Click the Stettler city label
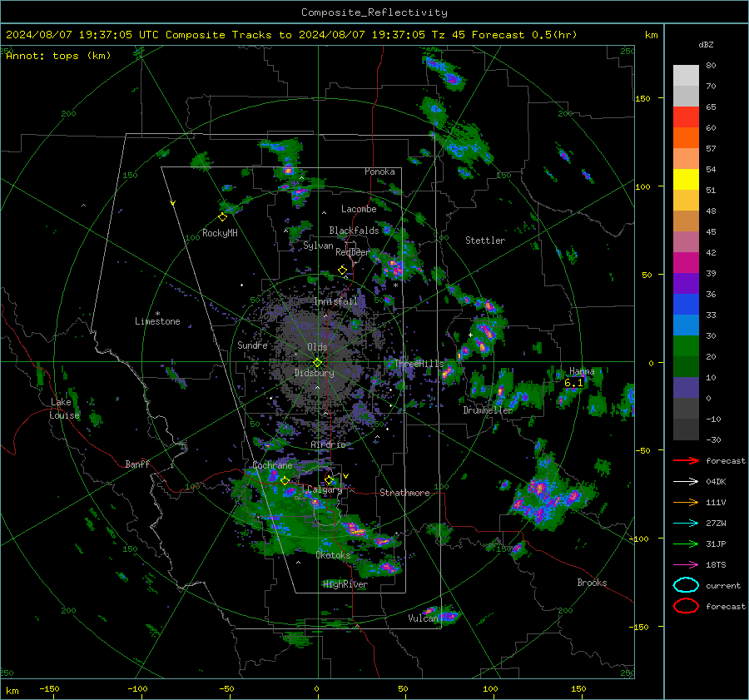The height and width of the screenshot is (700, 749). [485, 241]
